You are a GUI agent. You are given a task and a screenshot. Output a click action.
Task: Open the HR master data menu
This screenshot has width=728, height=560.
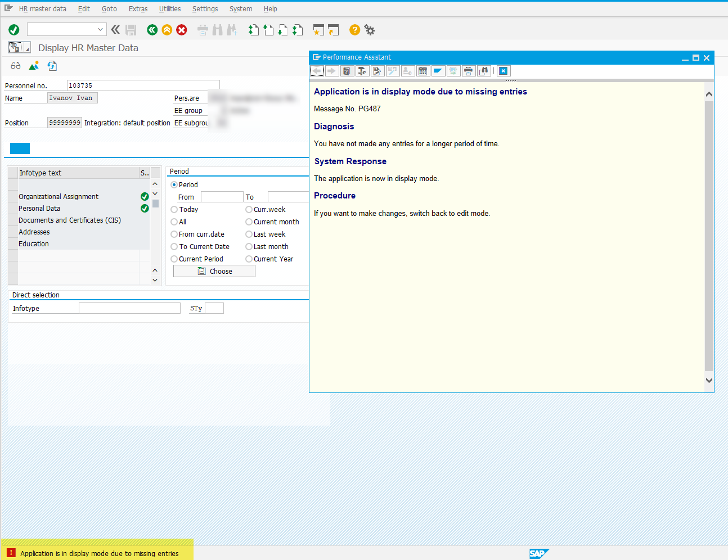42,9
